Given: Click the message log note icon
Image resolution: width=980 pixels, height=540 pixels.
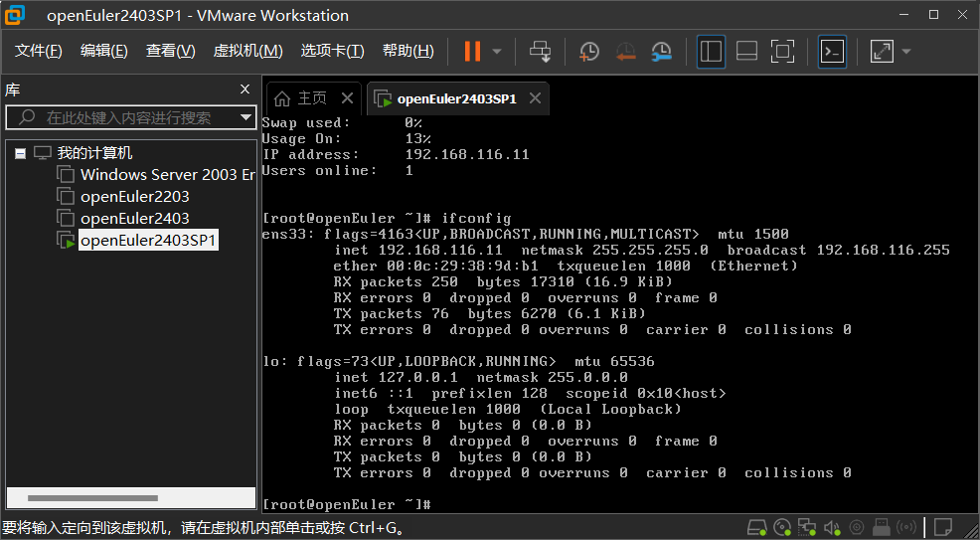Looking at the screenshot, I should tap(943, 527).
